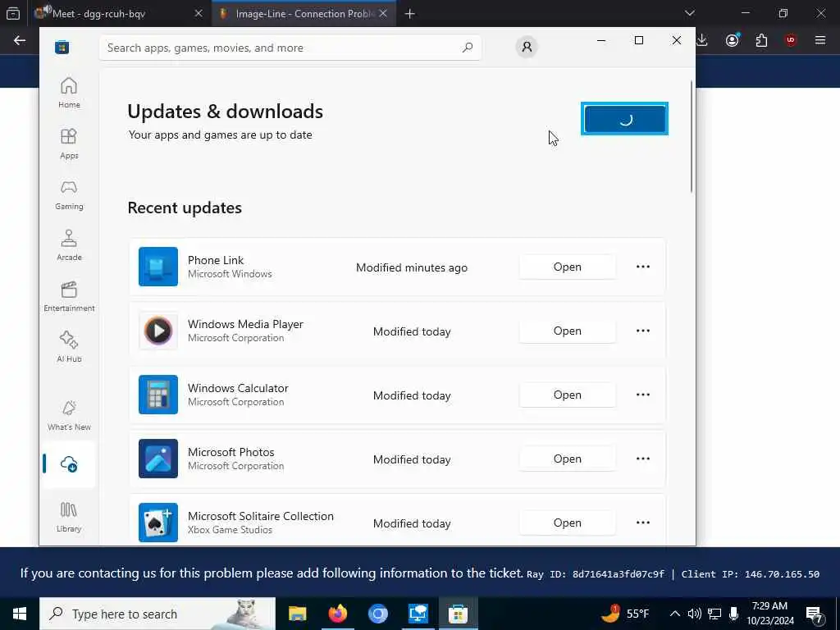The height and width of the screenshot is (630, 840).
Task: Click the taskbar search box
Action: (x=157, y=614)
